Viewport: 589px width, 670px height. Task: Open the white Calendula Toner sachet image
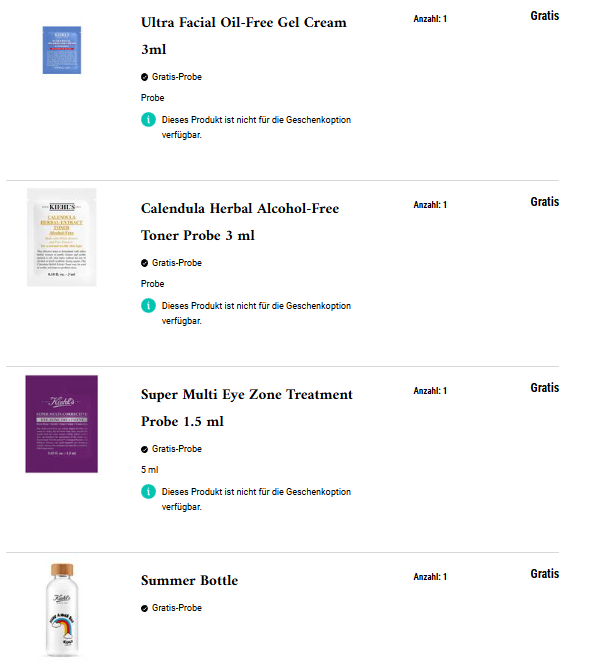[62, 237]
